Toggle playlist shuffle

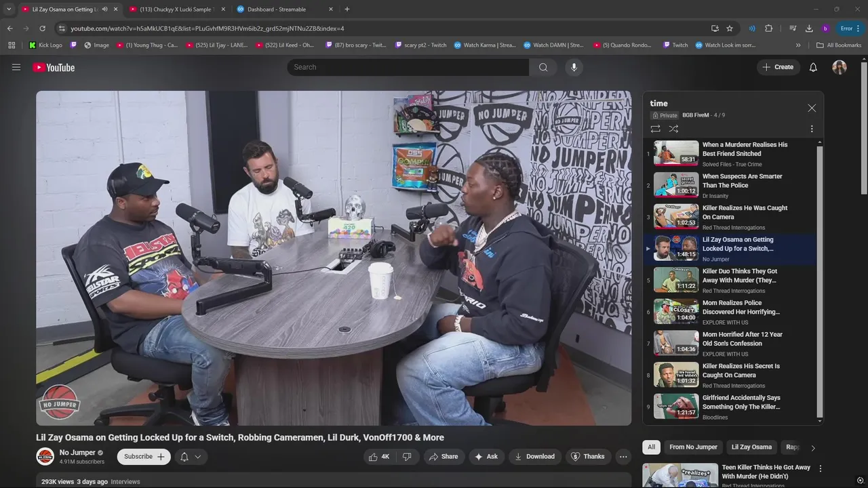pyautogui.click(x=673, y=129)
